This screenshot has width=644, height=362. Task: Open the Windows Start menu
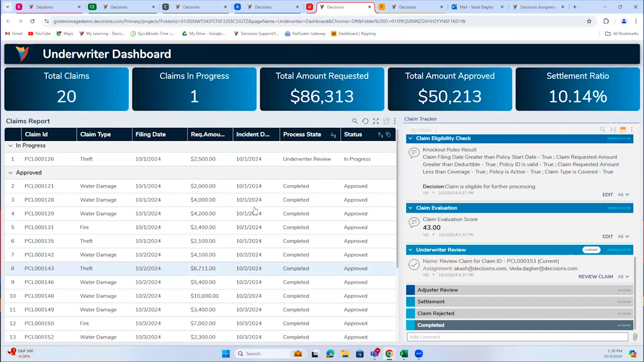(x=226, y=354)
